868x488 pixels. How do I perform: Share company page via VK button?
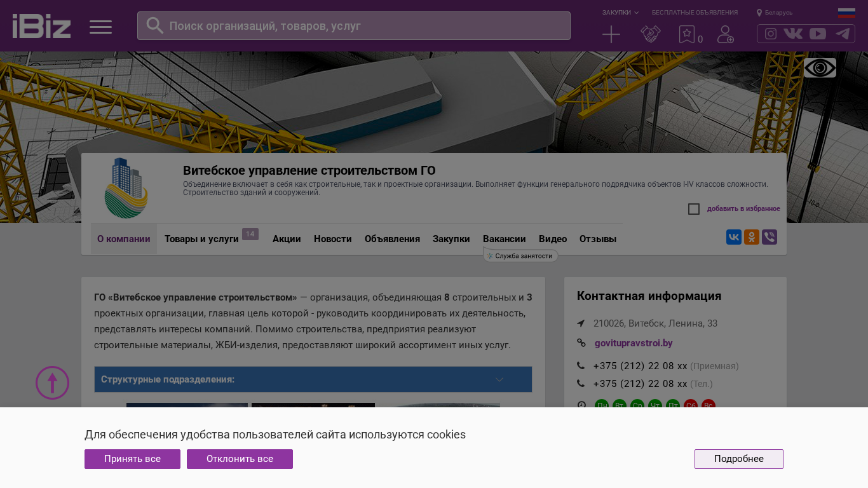[734, 237]
